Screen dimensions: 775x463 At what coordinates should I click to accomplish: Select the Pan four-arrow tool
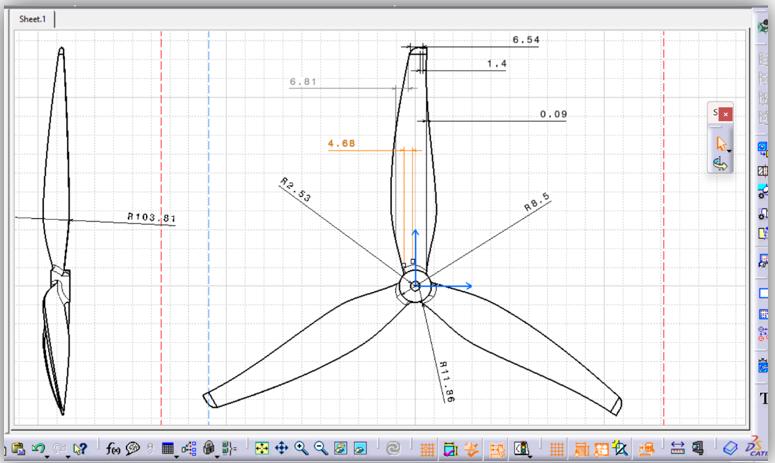[281, 448]
